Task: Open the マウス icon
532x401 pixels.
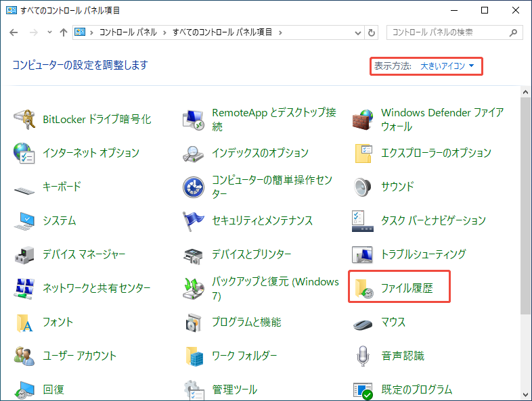Action: pos(363,325)
